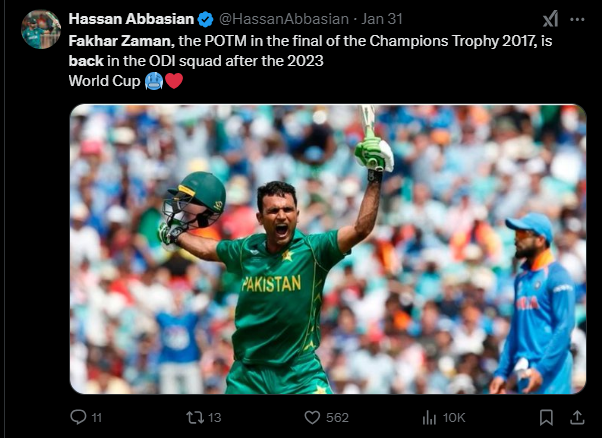Open the @HassanAbbasian handle link

(x=284, y=19)
